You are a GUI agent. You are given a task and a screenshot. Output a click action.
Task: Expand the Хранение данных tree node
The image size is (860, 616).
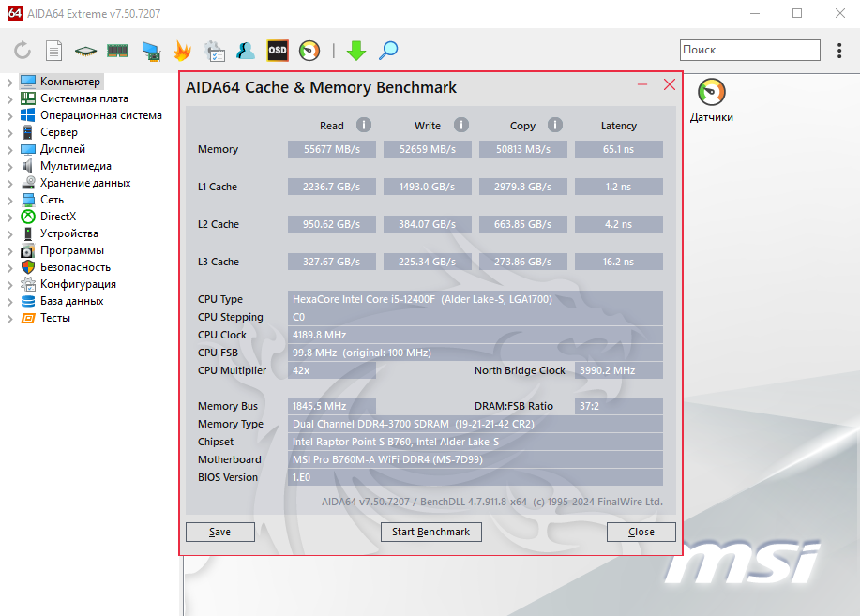(x=10, y=184)
